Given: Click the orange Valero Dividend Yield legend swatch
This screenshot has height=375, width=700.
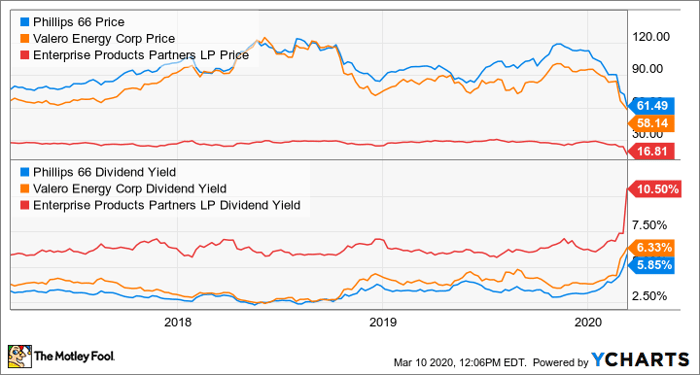Looking at the screenshot, I should (x=24, y=188).
